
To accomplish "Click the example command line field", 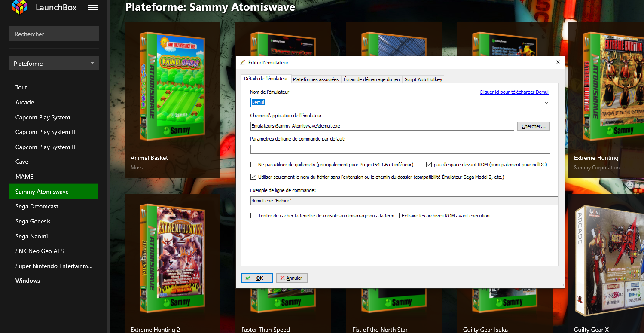I will pos(404,201).
